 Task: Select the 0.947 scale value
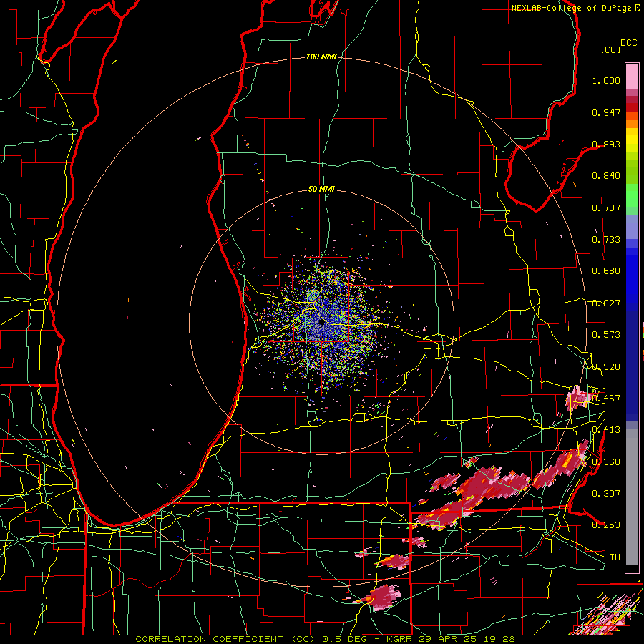coord(606,112)
